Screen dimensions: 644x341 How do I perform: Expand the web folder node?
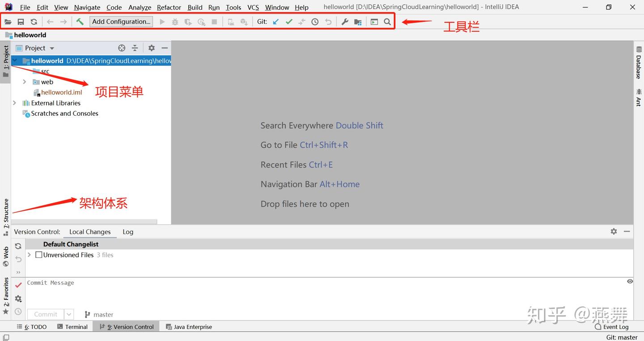pyautogui.click(x=25, y=82)
